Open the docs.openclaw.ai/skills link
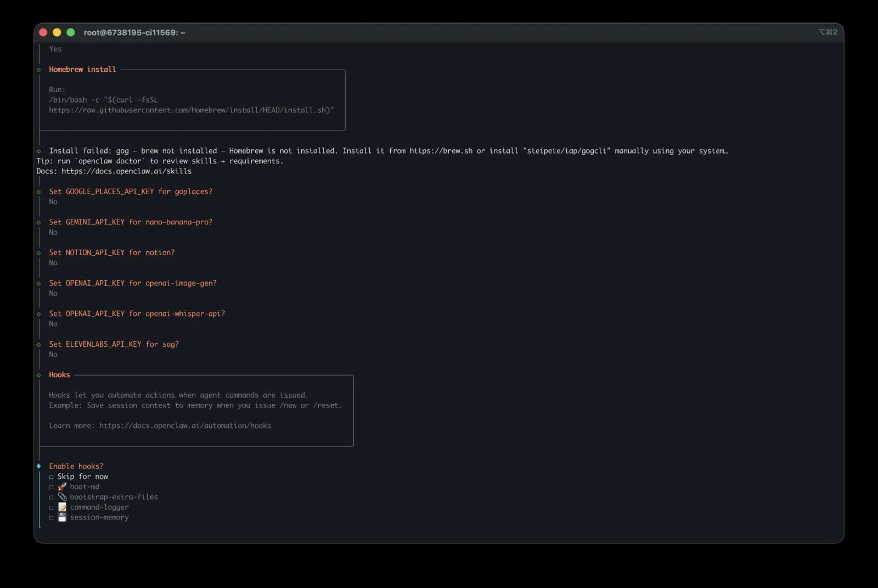 point(126,171)
